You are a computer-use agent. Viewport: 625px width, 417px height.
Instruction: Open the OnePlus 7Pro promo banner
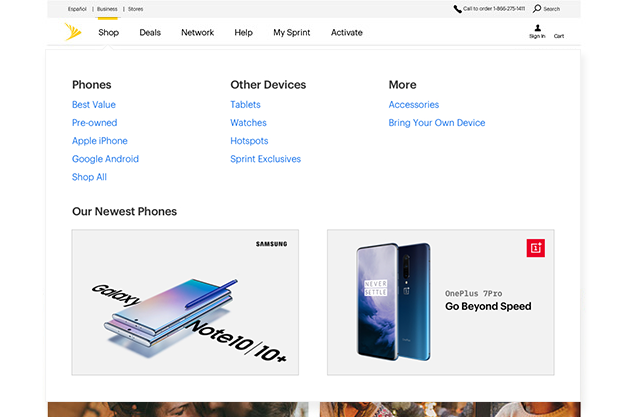(440, 302)
